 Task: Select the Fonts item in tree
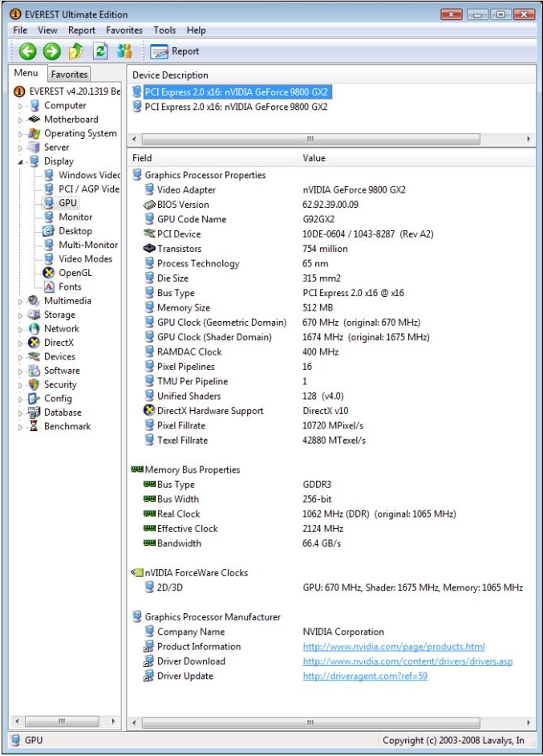pyautogui.click(x=69, y=287)
